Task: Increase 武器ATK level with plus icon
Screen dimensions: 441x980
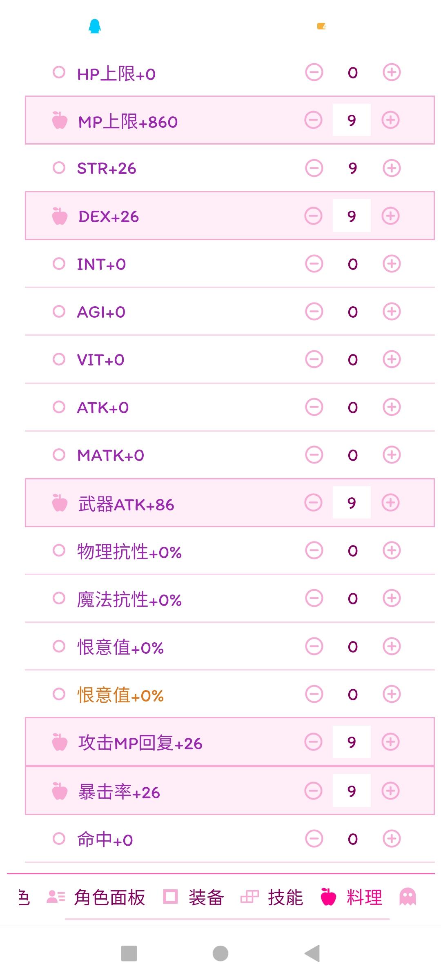Action: (x=390, y=503)
